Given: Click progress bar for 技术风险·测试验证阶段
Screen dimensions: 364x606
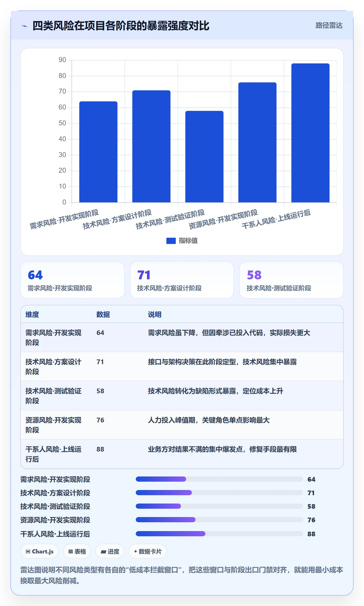Looking at the screenshot, I should pyautogui.click(x=219, y=506).
